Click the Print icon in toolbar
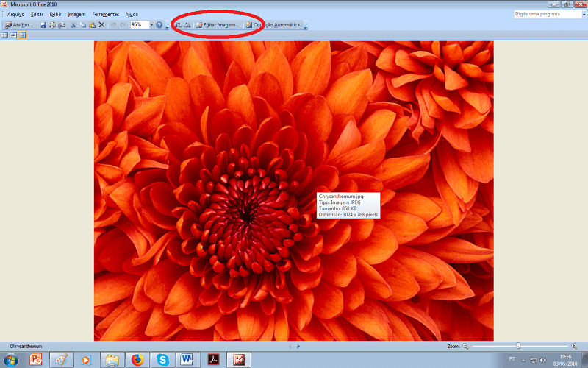 (x=52, y=25)
